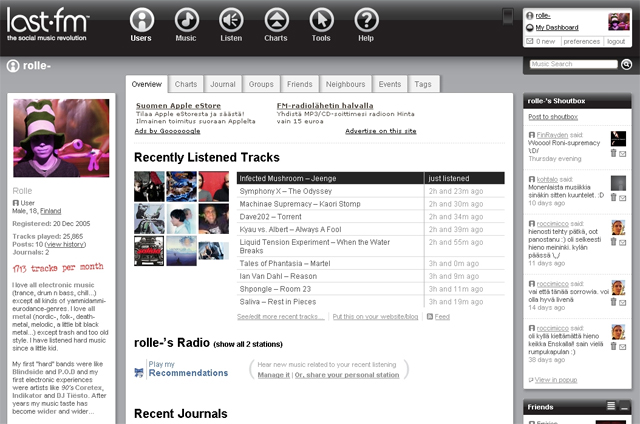
Task: Open the Groups tab
Action: tap(261, 84)
